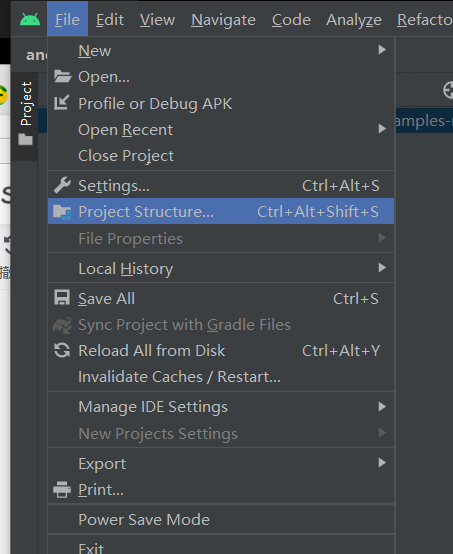Click the Project Structure folder icon
Viewport: 453px width, 554px height.
tap(62, 212)
